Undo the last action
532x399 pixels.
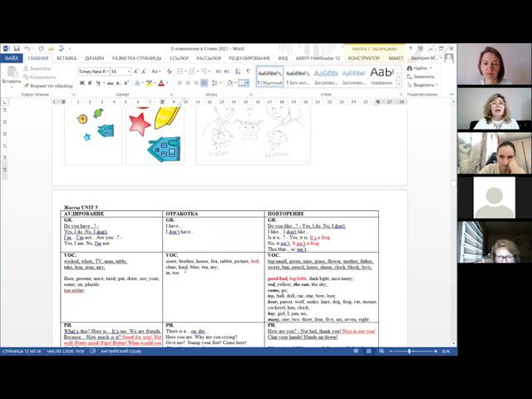click(27, 49)
